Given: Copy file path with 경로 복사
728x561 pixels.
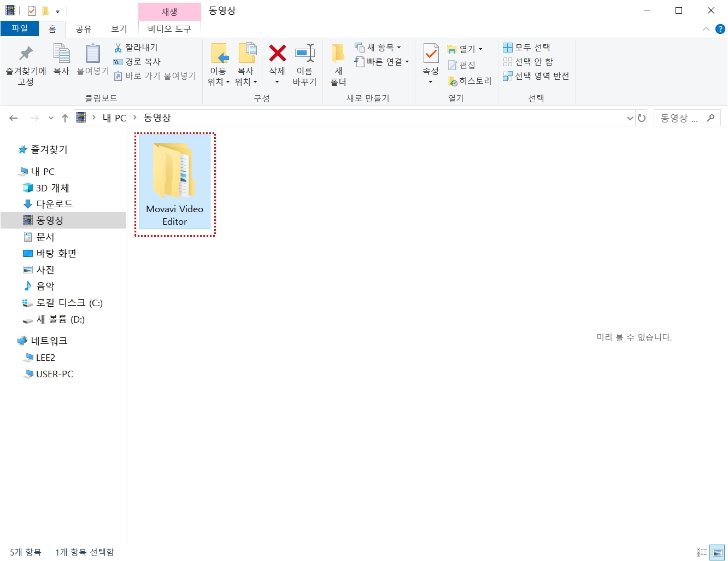Looking at the screenshot, I should pos(137,62).
